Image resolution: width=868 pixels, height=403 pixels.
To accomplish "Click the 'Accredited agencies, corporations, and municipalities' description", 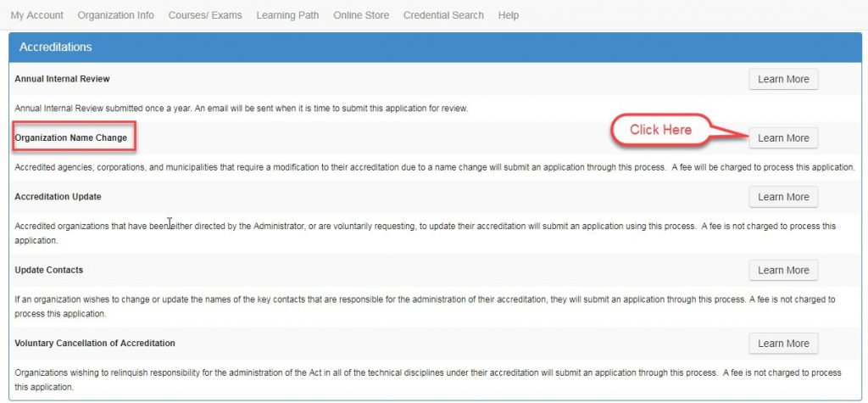I will pyautogui.click(x=435, y=167).
